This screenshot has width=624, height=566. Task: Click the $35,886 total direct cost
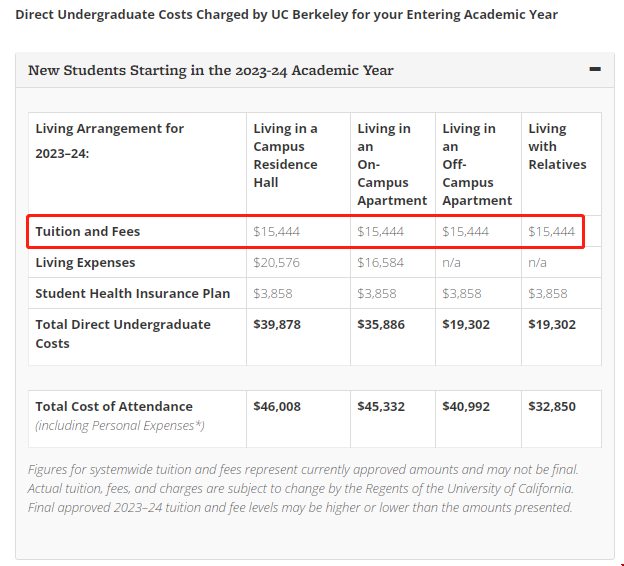coord(381,324)
